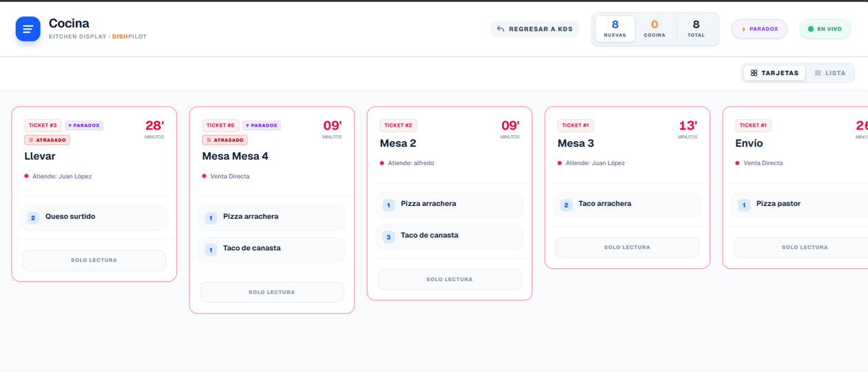Click the Paradox badge on the Llevar card
Viewport: 868px width, 372px height.
click(84, 125)
